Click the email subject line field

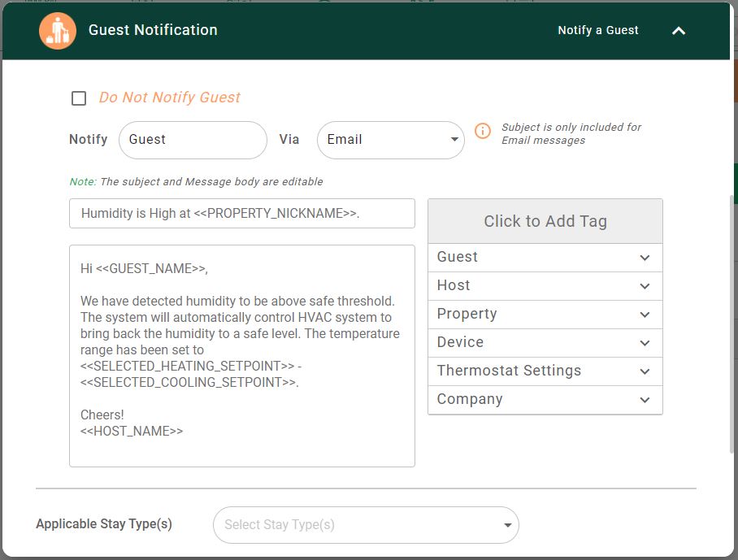click(x=242, y=213)
